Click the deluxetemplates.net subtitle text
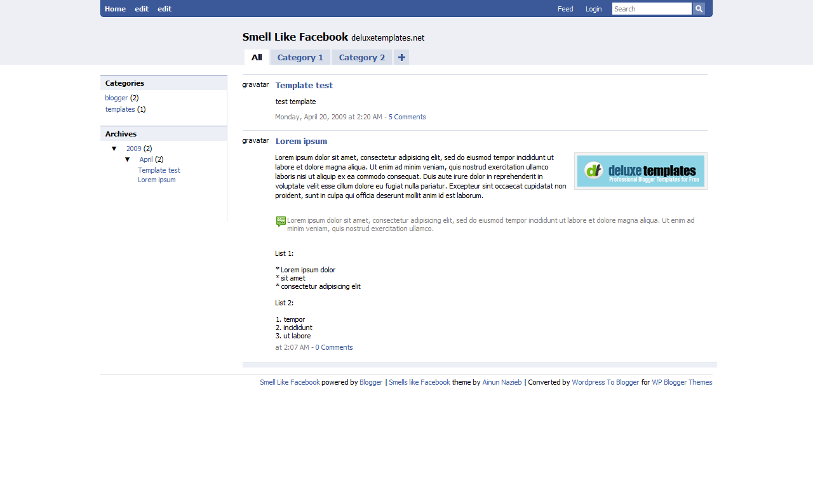This screenshot has width=813, height=504. 387,38
